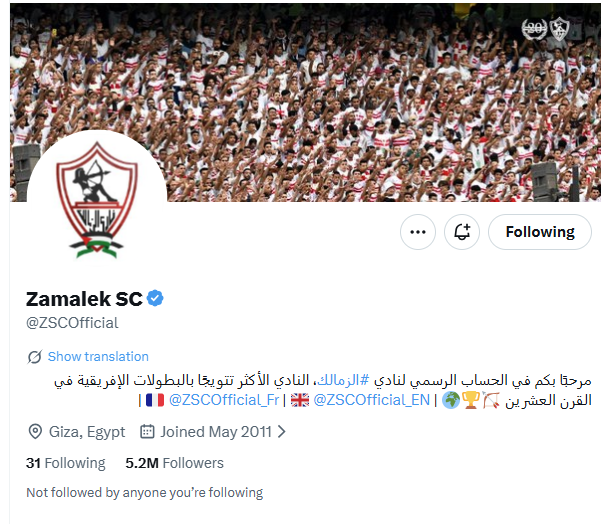
Task: Open the three-dot more options menu
Action: tap(418, 232)
